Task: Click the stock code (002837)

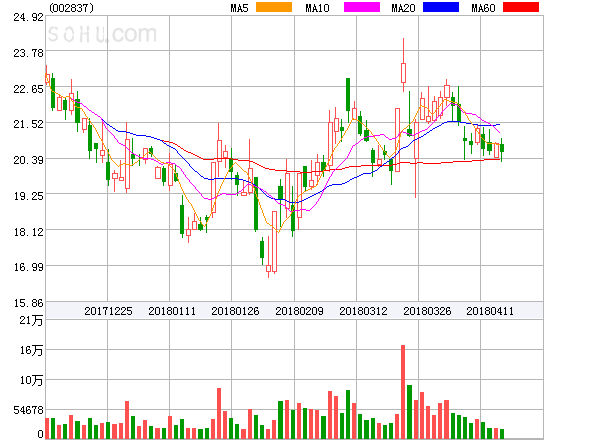Action: tap(72, 8)
